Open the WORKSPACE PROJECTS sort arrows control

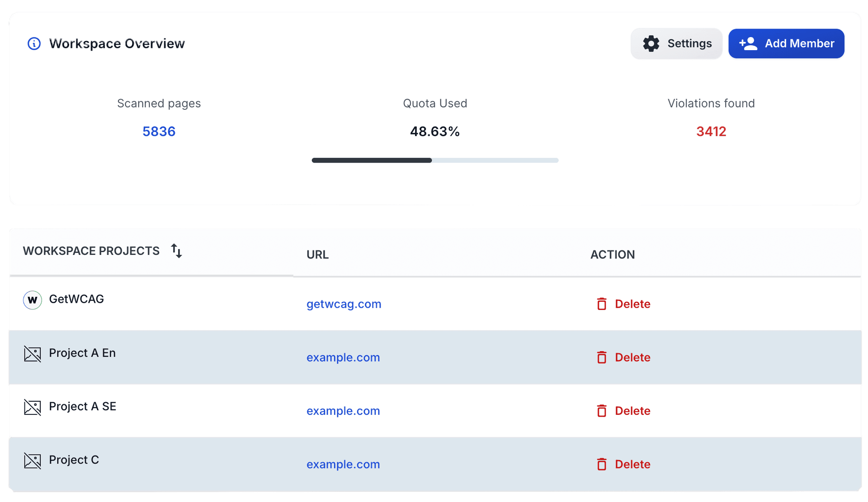(x=176, y=251)
